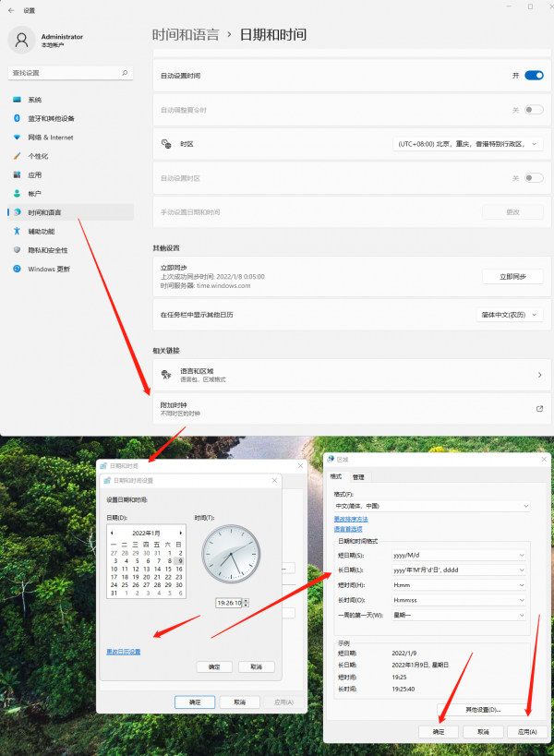Viewport: 554px width, 756px height.
Task: Select day 15 in January calendar
Action: click(168, 569)
